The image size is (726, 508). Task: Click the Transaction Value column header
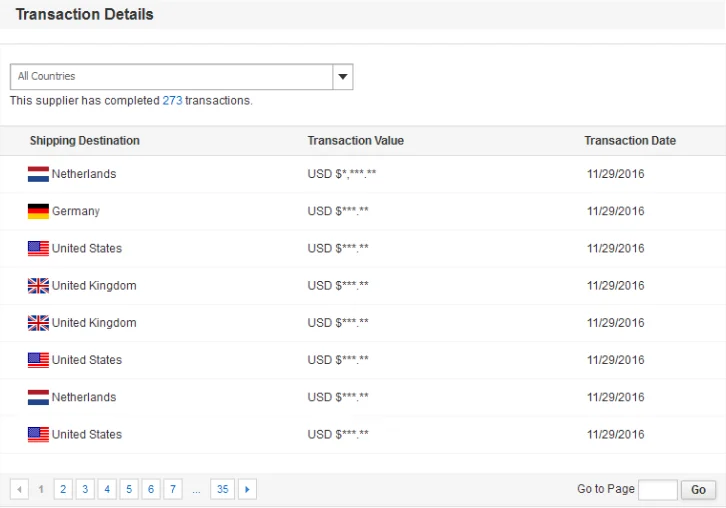(x=355, y=141)
